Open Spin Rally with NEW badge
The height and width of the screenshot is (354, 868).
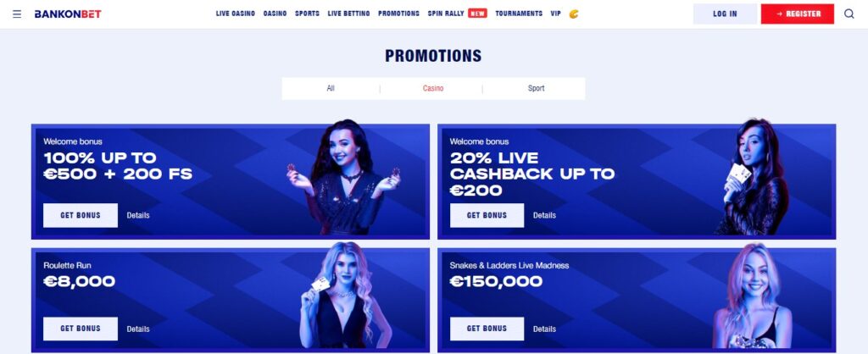pos(457,14)
